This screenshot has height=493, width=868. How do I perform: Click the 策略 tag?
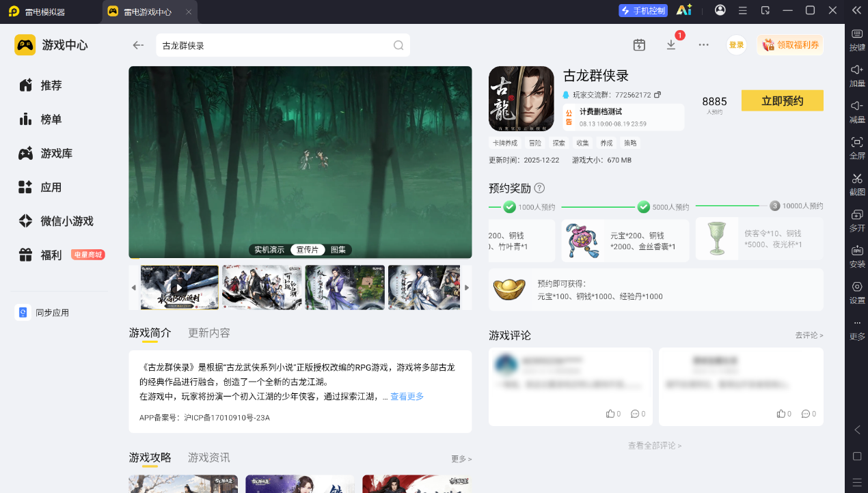coord(630,143)
